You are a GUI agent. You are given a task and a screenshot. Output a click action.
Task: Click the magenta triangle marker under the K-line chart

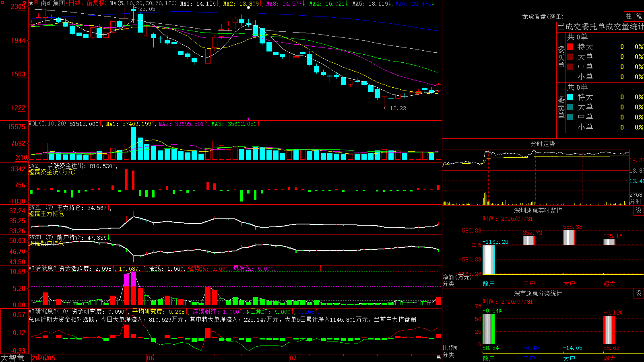248,119
